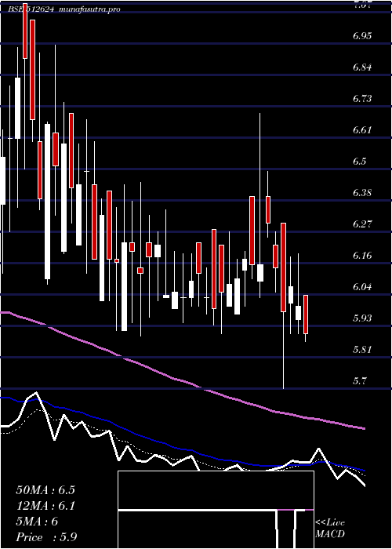Select the 6.04 price axis label

point(362,286)
